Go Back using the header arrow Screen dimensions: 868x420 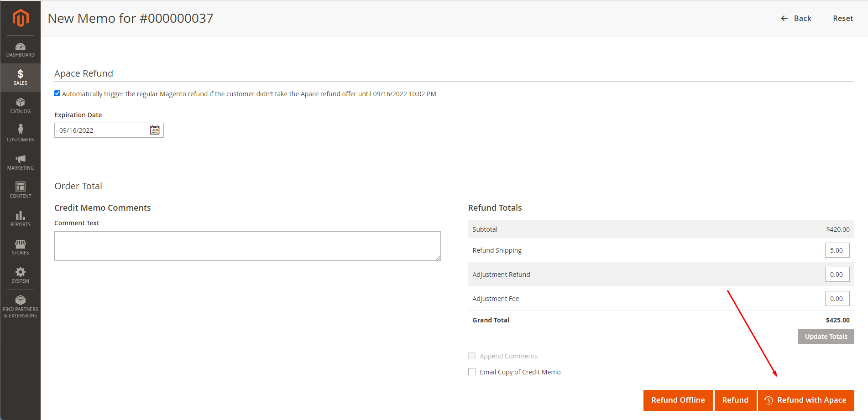(x=796, y=18)
